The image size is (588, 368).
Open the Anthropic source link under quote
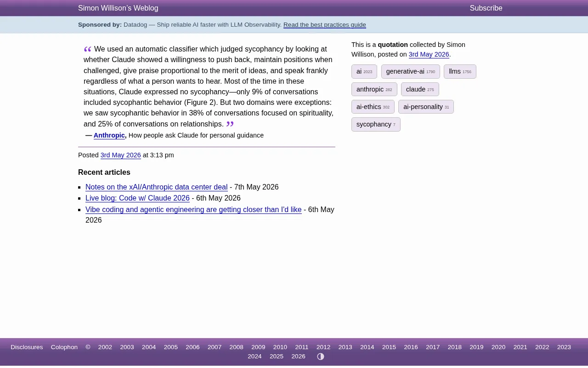click(109, 135)
